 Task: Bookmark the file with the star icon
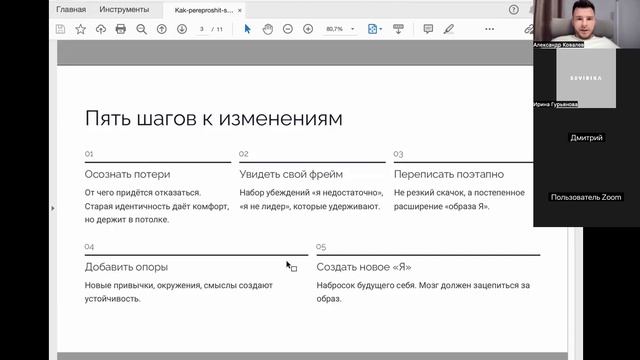[x=80, y=29]
